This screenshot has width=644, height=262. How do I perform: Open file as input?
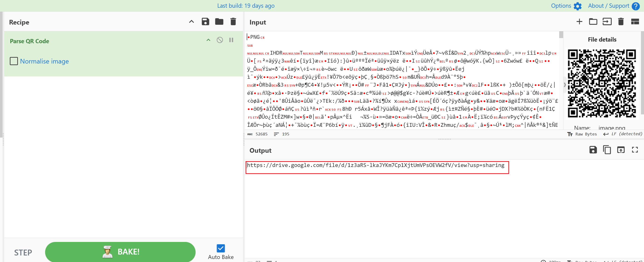coord(607,22)
